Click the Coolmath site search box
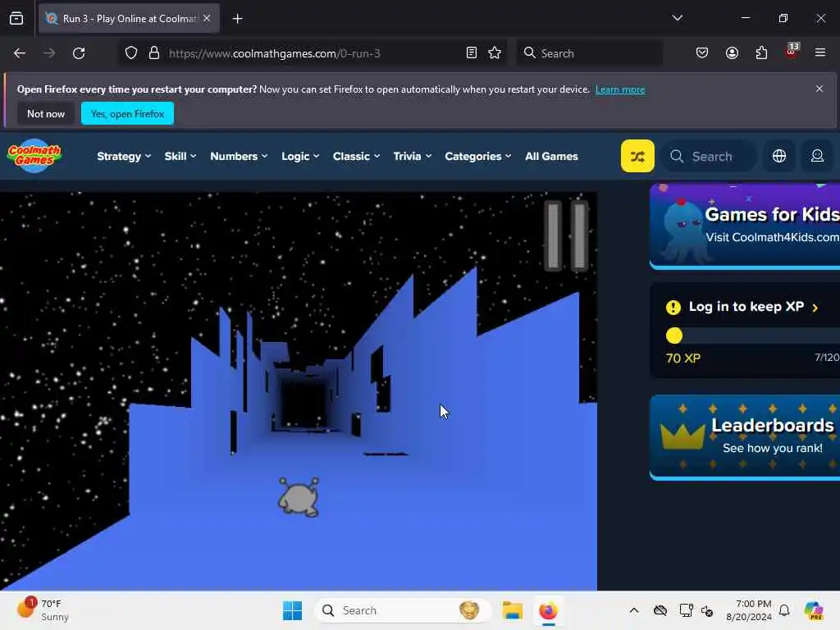 tap(709, 156)
